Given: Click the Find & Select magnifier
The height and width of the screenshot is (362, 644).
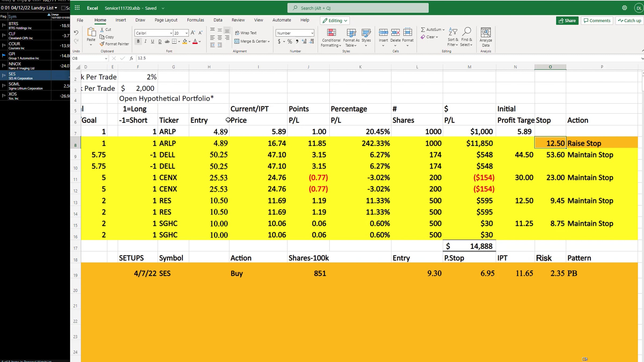Looking at the screenshot, I should pyautogui.click(x=466, y=32).
